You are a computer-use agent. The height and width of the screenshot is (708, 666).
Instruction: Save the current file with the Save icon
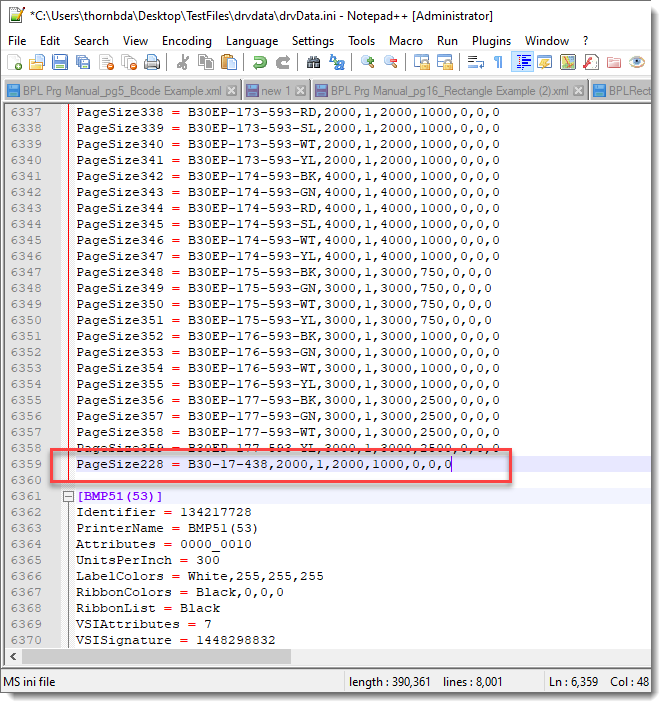[60, 62]
